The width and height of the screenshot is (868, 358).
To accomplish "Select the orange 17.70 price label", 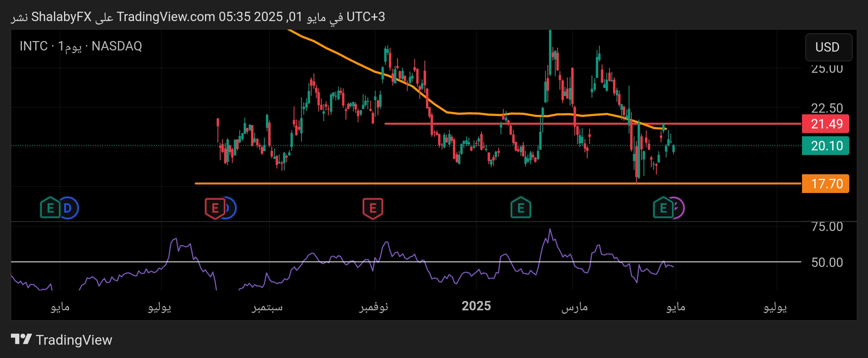I will point(825,184).
